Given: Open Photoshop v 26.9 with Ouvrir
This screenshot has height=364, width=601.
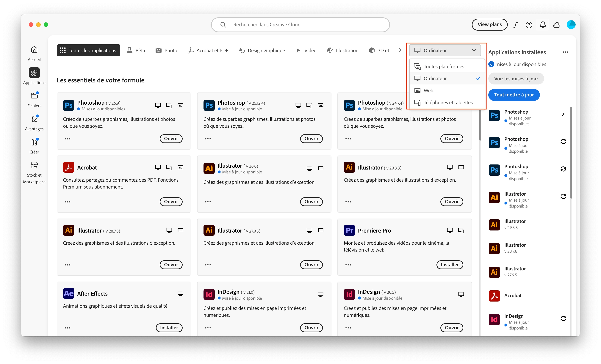Looking at the screenshot, I should [x=171, y=139].
